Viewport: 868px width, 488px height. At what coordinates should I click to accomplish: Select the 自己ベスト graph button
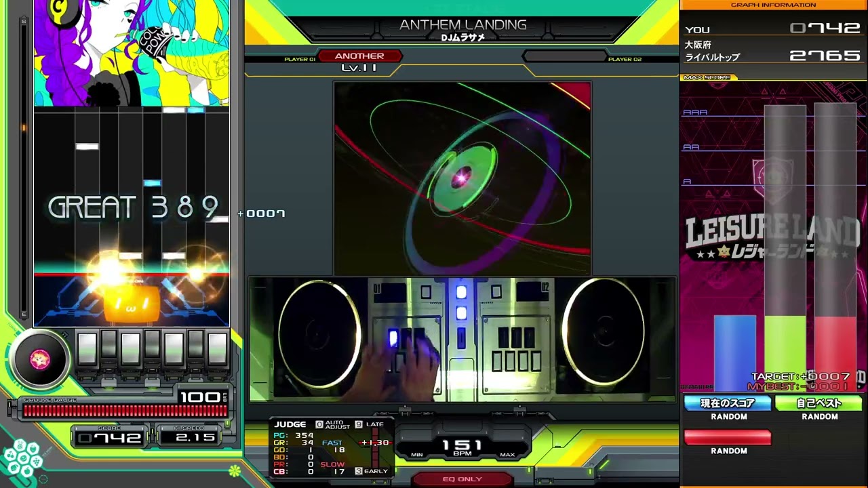pyautogui.click(x=818, y=403)
